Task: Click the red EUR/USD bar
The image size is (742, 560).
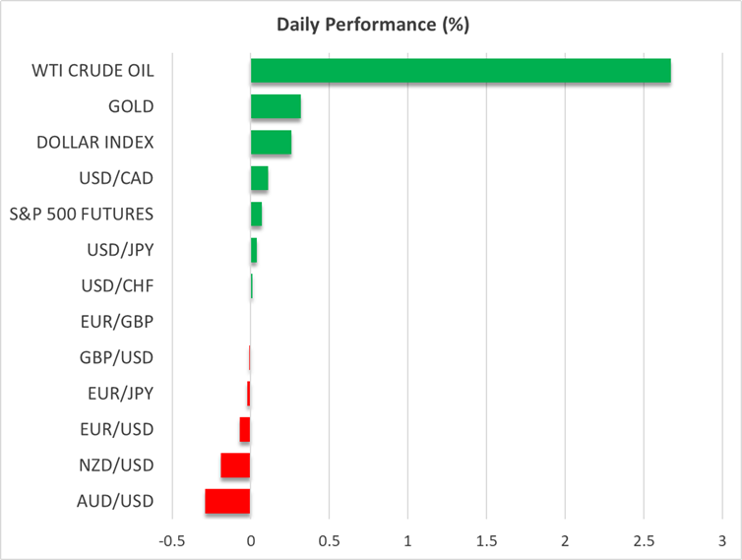Action: click(x=245, y=429)
